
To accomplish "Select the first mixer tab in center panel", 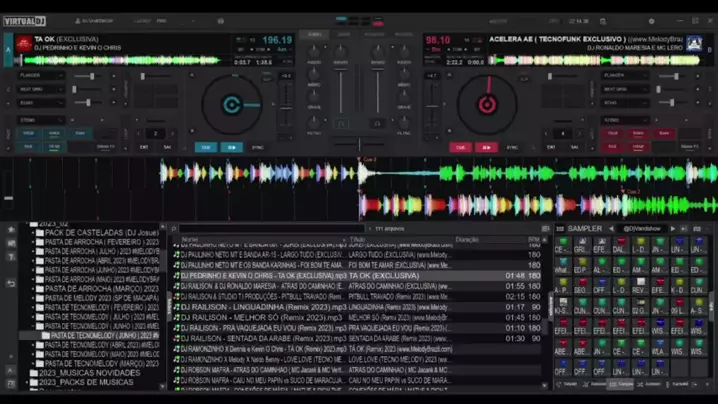I will click(314, 34).
